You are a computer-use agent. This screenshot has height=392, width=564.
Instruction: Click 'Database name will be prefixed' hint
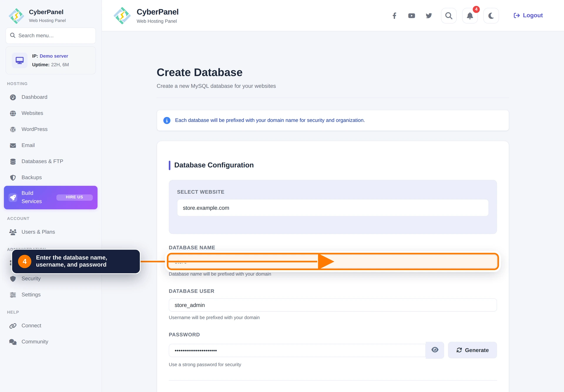(x=220, y=274)
